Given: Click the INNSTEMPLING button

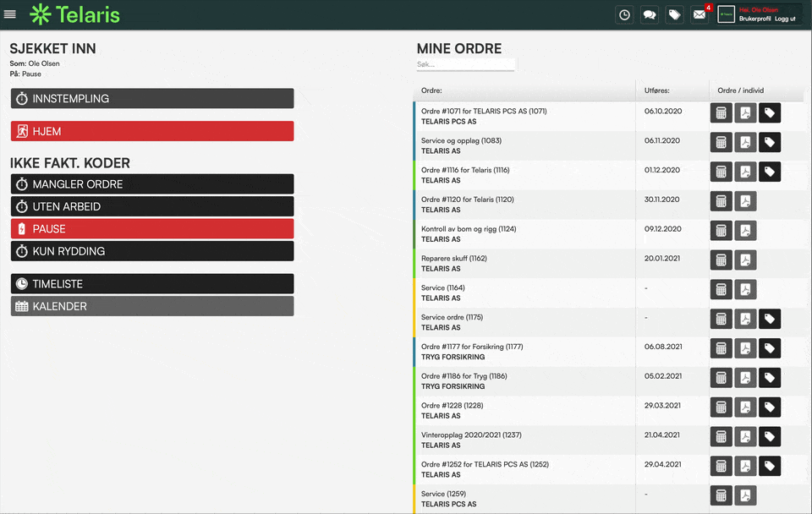Looking at the screenshot, I should pos(152,98).
